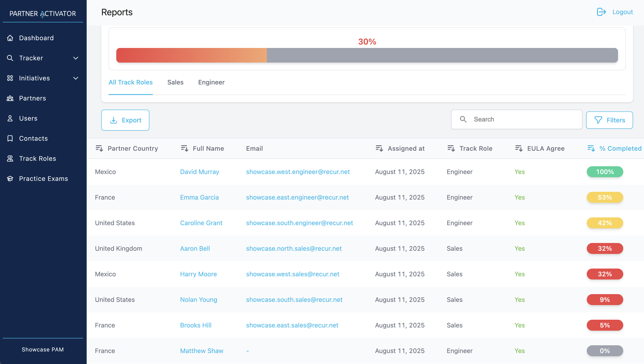Viewport: 644px width, 364px height.
Task: Click the Track Roles sidebar icon
Action: (10, 158)
